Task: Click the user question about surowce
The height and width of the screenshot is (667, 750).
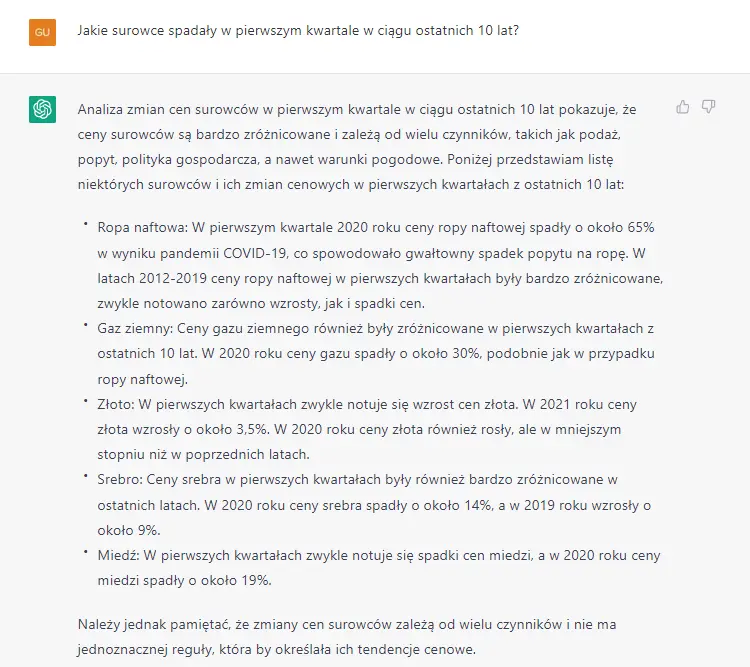Action: [x=298, y=31]
